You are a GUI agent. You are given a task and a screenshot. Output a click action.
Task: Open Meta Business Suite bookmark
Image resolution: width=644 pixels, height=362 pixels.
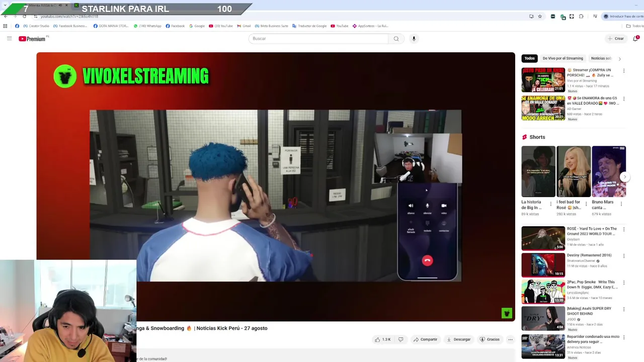tap(272, 26)
